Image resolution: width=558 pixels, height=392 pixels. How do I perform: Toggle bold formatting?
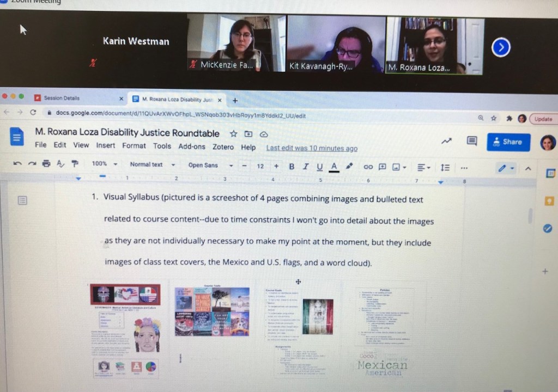(x=292, y=166)
